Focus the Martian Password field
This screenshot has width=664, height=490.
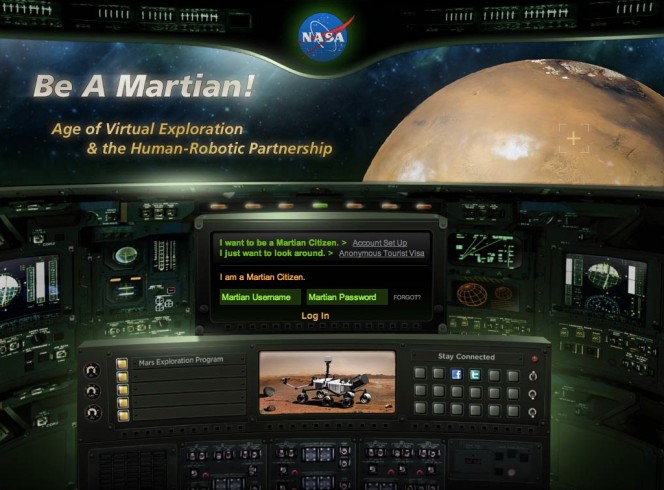[x=346, y=297]
